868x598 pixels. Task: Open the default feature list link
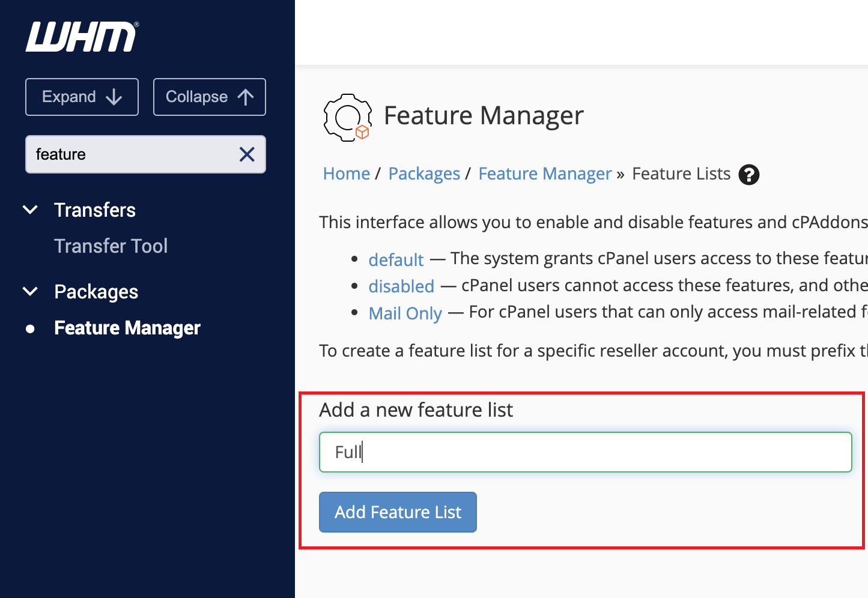pos(396,260)
